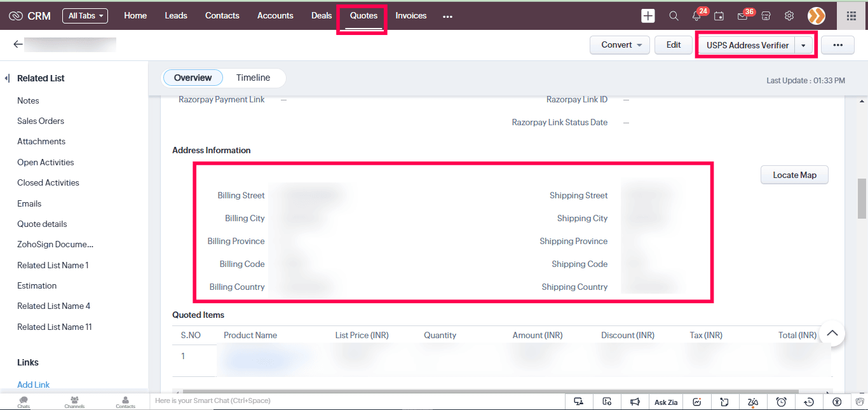Open Sales Orders related list
The height and width of the screenshot is (410, 868).
(x=41, y=121)
